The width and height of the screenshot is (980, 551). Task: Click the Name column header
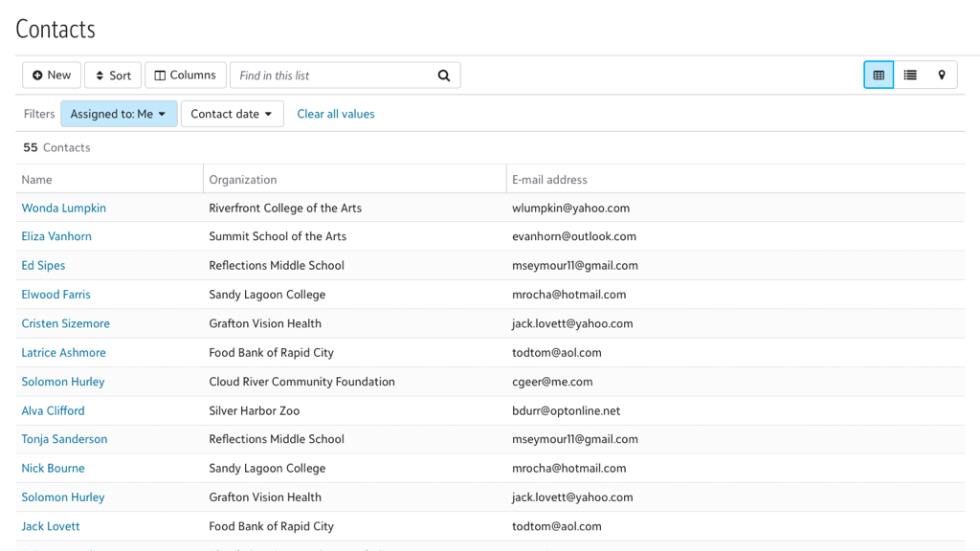37,180
